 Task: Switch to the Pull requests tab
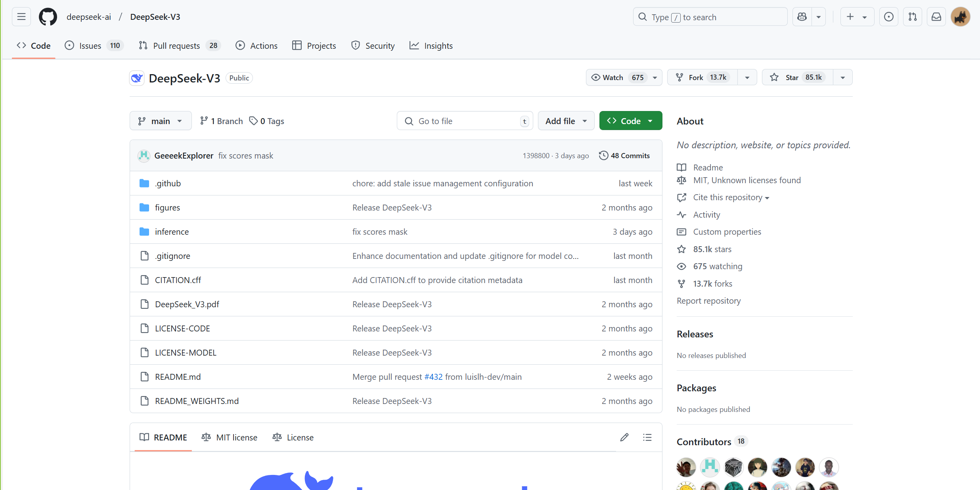(176, 46)
